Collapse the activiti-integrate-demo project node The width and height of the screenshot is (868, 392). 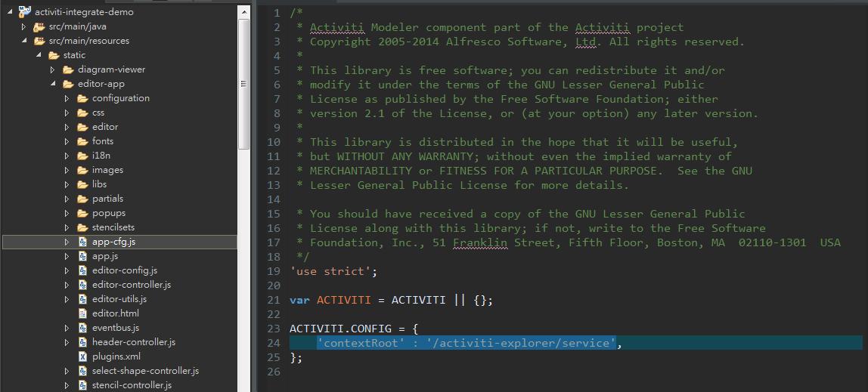[x=9, y=11]
